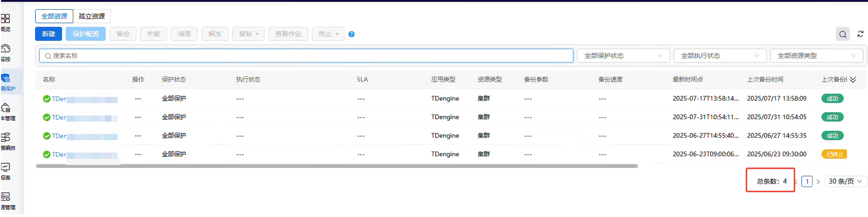Open the 资源管理 sidebar icon
The image size is (868, 217).
click(x=5, y=197)
